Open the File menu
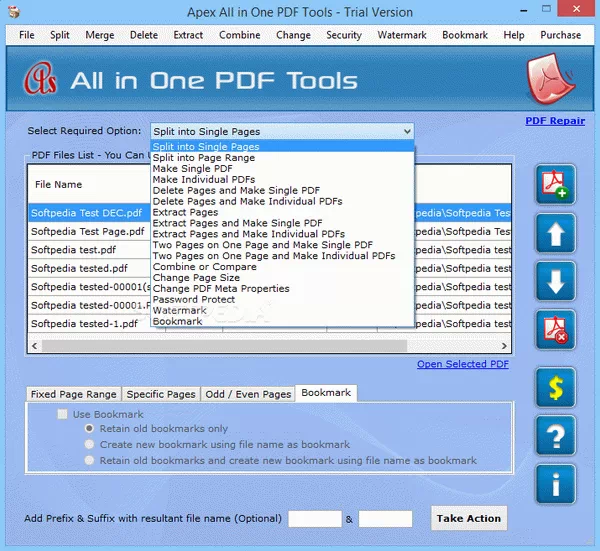 click(27, 35)
